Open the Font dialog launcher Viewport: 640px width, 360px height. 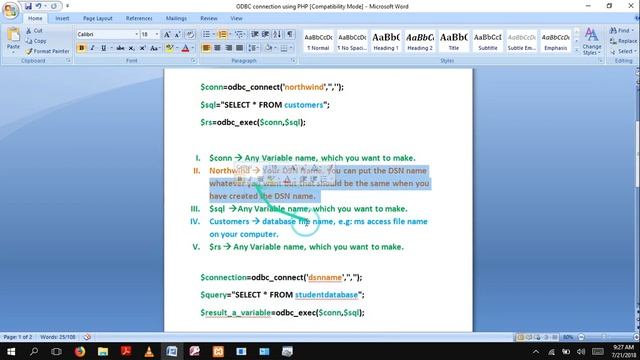[x=193, y=61]
